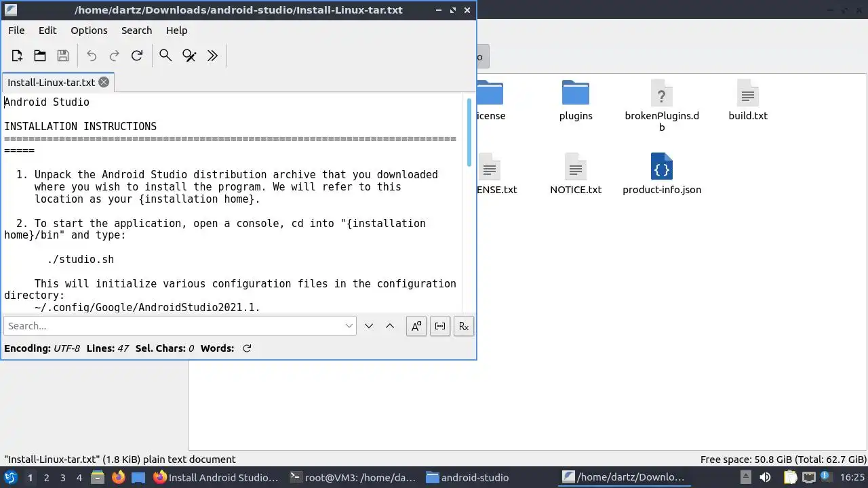Select product-info.json file icon

[662, 167]
